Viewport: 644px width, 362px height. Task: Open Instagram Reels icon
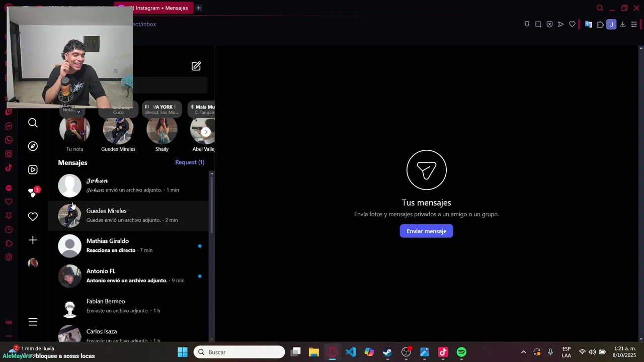(x=33, y=170)
